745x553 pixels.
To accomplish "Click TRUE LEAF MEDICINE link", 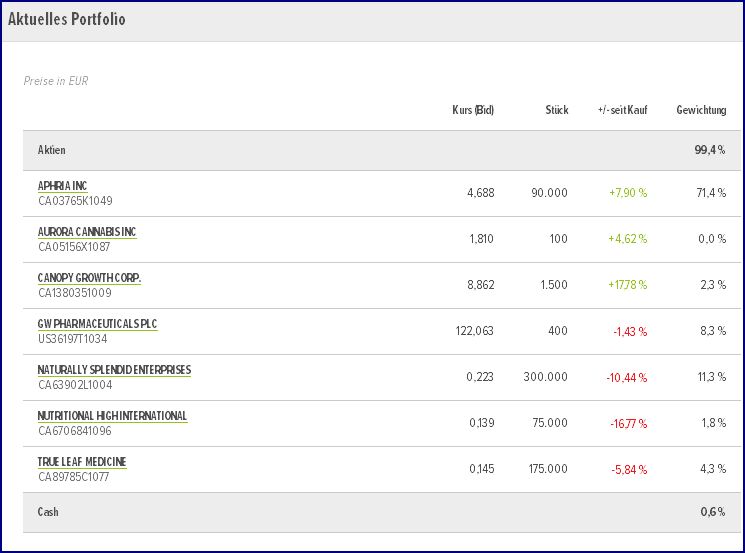I will pos(82,462).
